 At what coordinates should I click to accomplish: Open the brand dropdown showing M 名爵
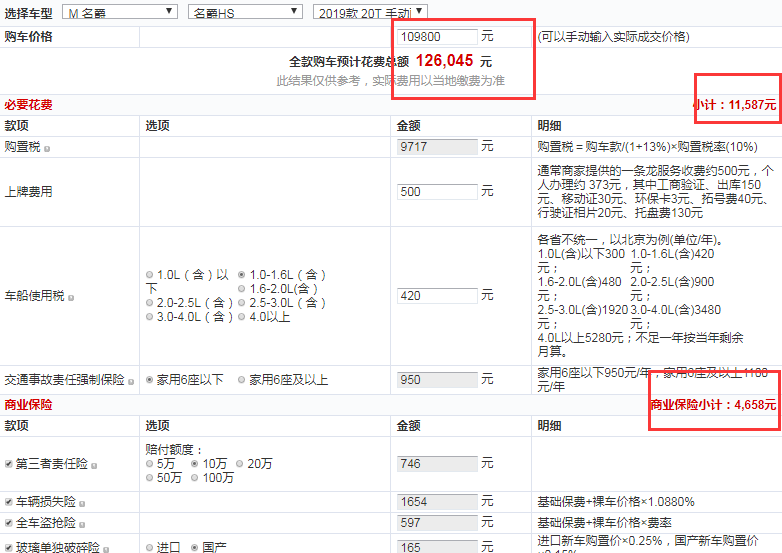click(120, 12)
